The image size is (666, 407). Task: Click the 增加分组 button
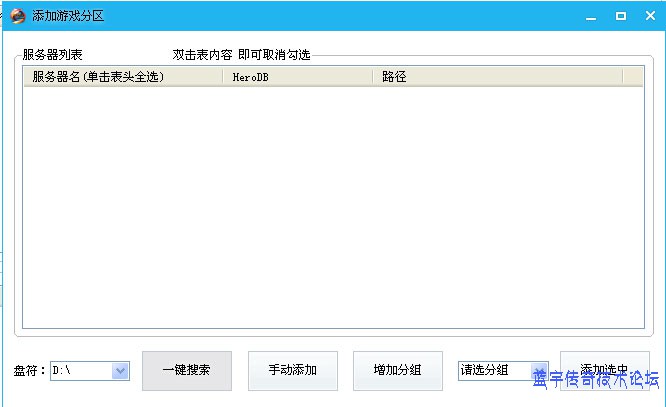coord(398,370)
